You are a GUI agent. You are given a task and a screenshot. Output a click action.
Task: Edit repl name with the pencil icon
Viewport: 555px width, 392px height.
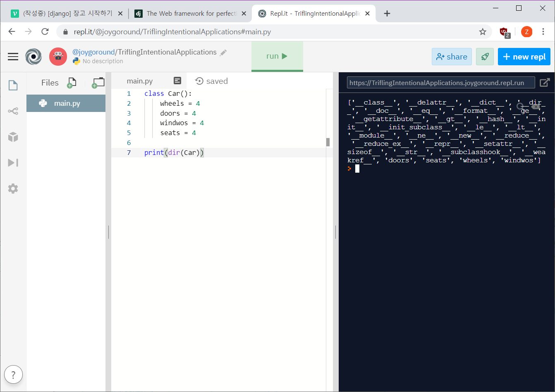pos(223,52)
